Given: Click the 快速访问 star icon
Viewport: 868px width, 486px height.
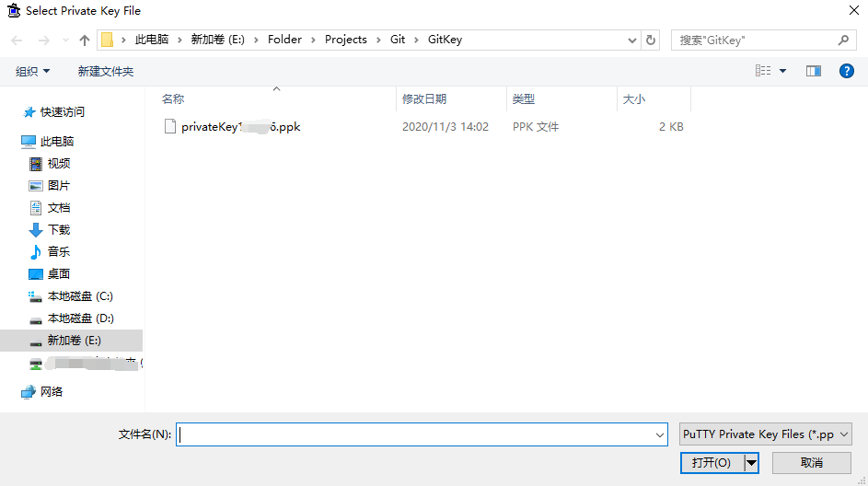Looking at the screenshot, I should pos(29,112).
